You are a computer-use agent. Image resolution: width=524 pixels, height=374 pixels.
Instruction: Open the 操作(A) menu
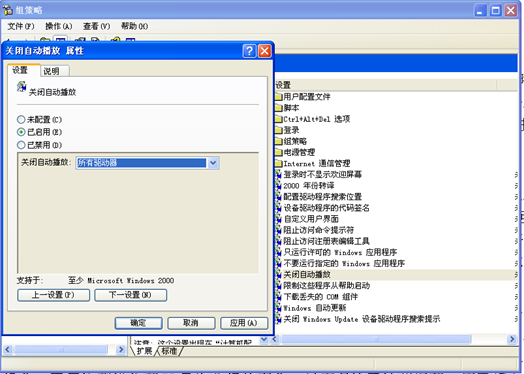(x=59, y=26)
